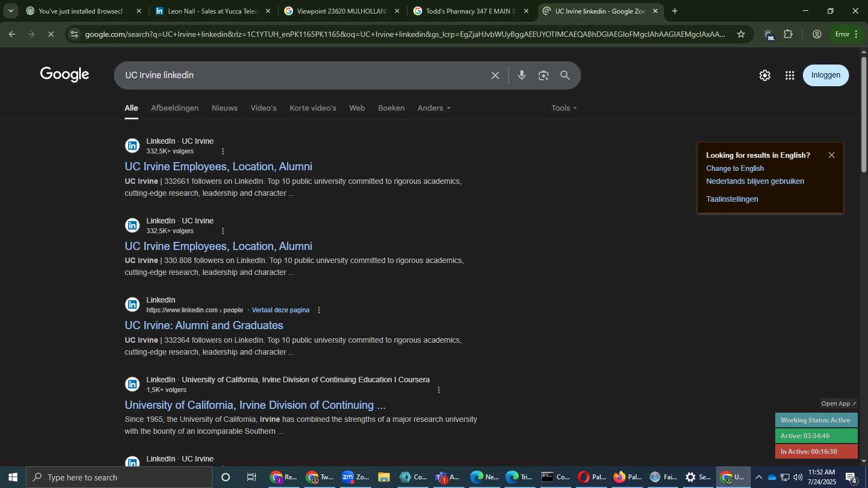Screen dimensions: 868x488
Task: Open volume control in system tray
Action: [x=797, y=477]
